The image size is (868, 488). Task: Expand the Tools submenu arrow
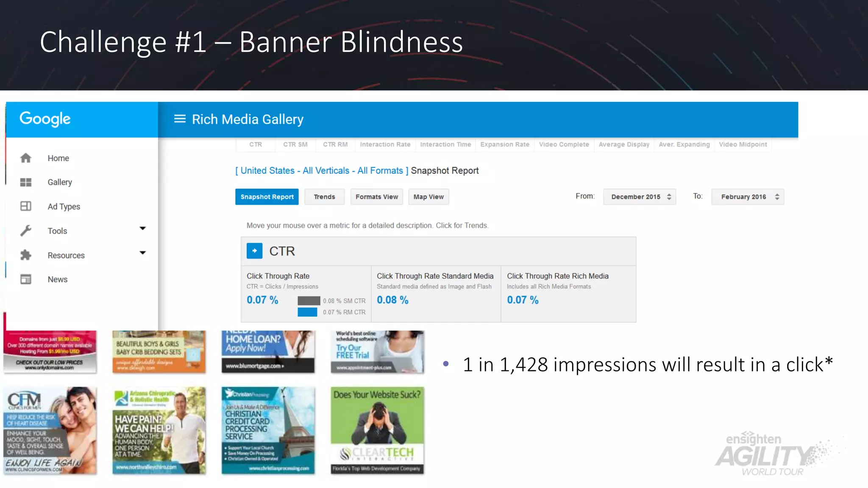143,228
